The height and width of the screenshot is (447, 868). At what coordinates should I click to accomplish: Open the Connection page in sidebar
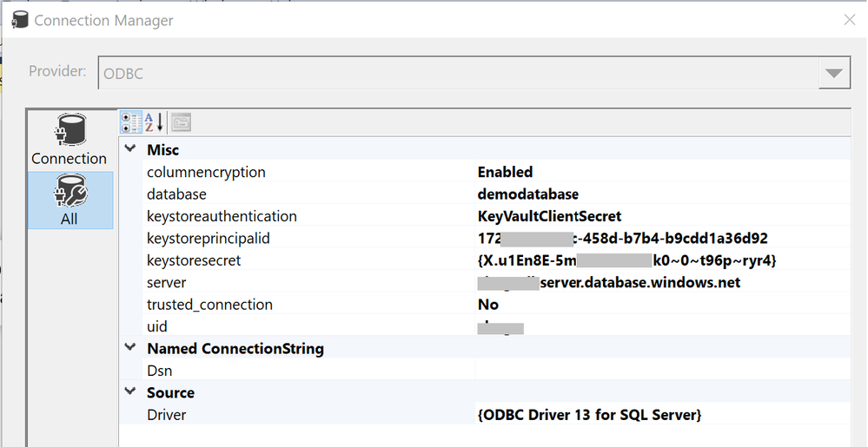(x=70, y=140)
